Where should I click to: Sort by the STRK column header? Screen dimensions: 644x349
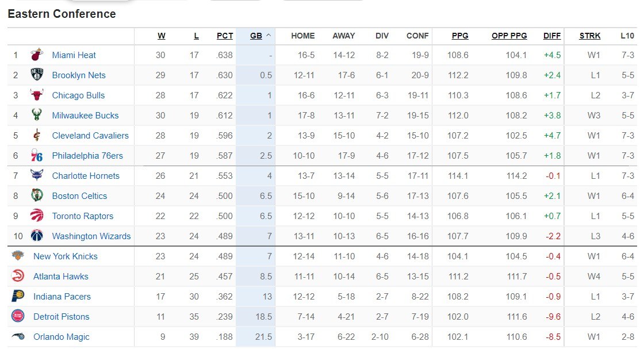590,36
